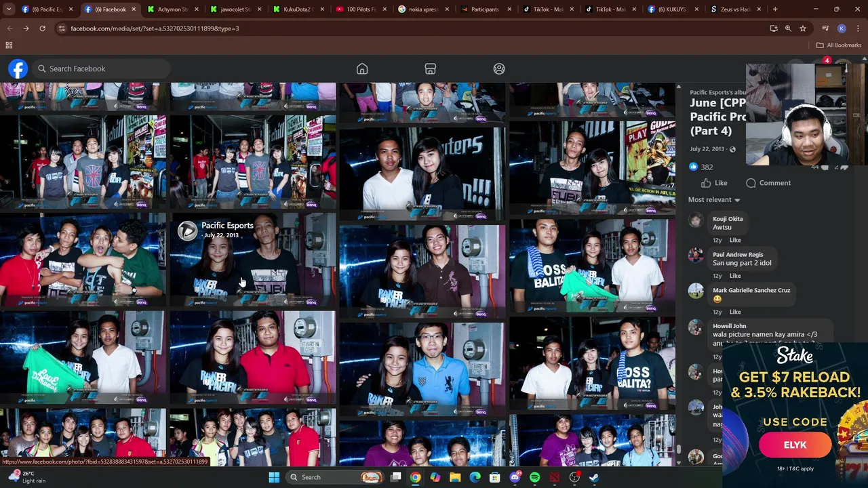Open All Bookmarks folder
The height and width of the screenshot is (488, 868).
[x=838, y=45]
